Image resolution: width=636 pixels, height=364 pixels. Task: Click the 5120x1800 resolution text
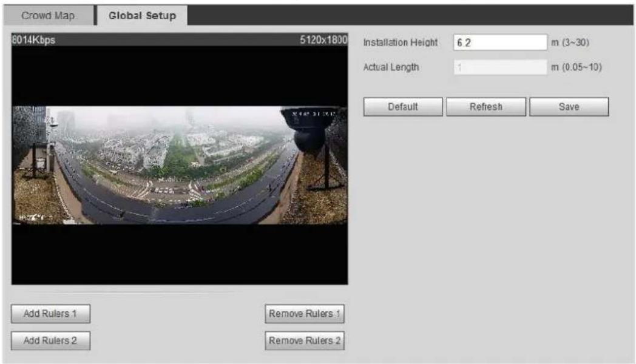tap(323, 39)
